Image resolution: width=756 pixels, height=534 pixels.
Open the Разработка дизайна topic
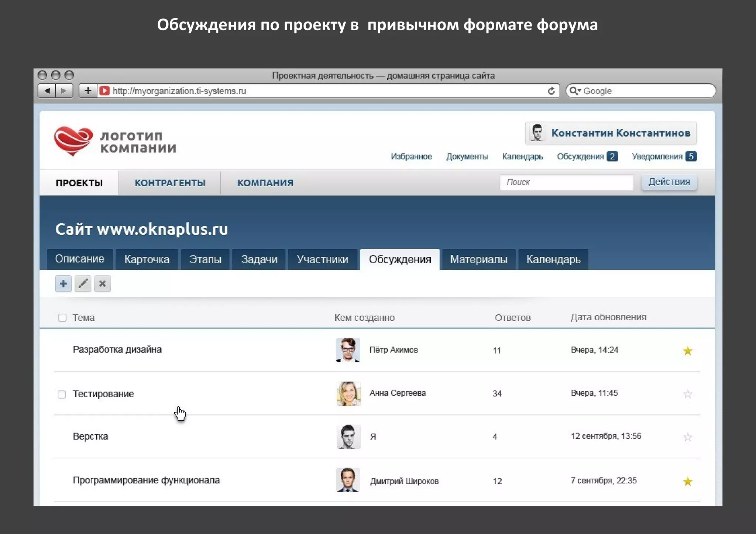click(117, 349)
